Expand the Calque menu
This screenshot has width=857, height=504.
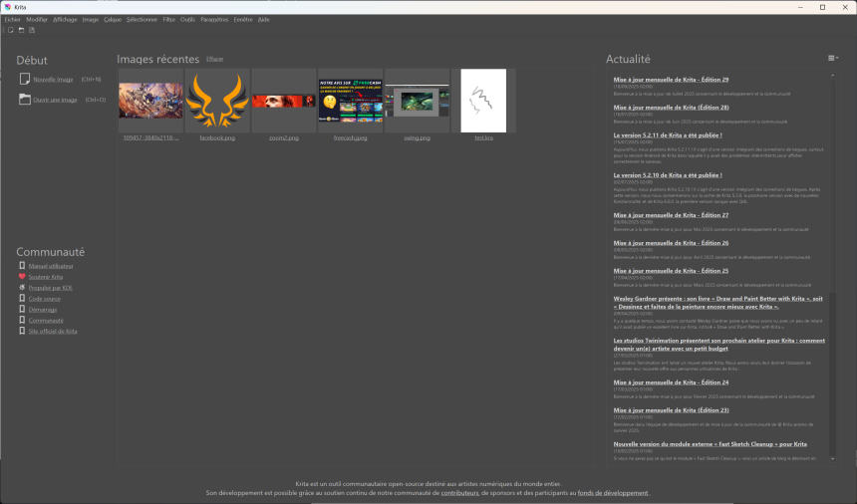click(x=113, y=19)
